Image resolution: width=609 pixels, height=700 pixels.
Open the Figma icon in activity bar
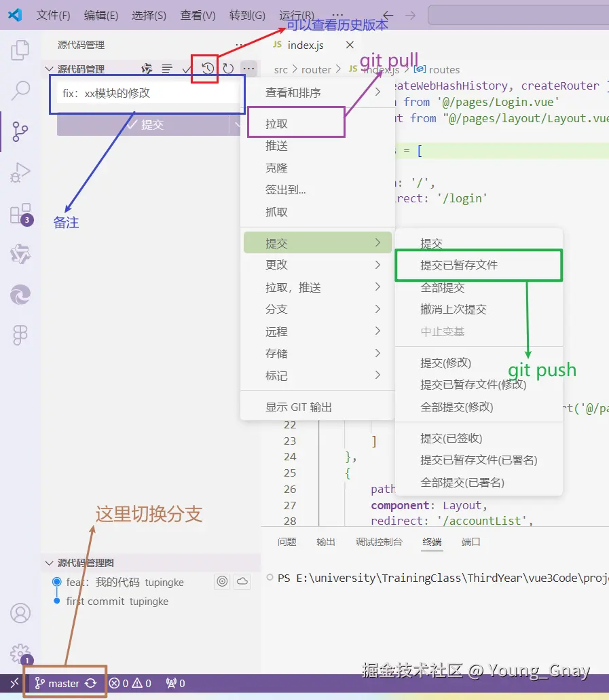click(20, 335)
